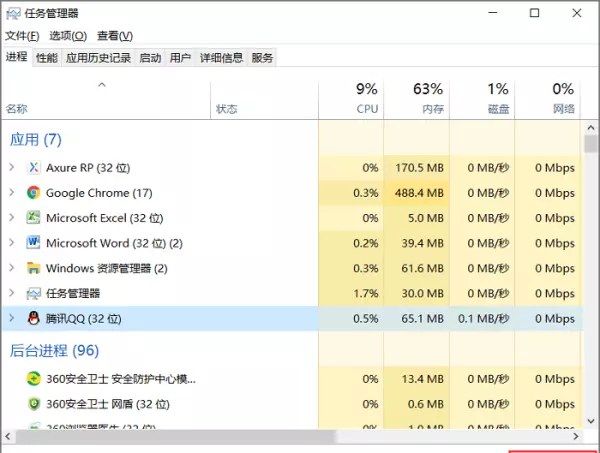Select the 腾讯QQ (32 位) row name
The height and width of the screenshot is (453, 600).
pos(83,319)
